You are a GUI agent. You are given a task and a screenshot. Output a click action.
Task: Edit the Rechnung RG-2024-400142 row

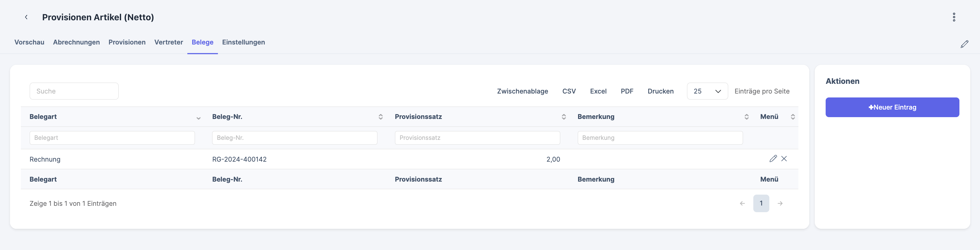point(773,159)
